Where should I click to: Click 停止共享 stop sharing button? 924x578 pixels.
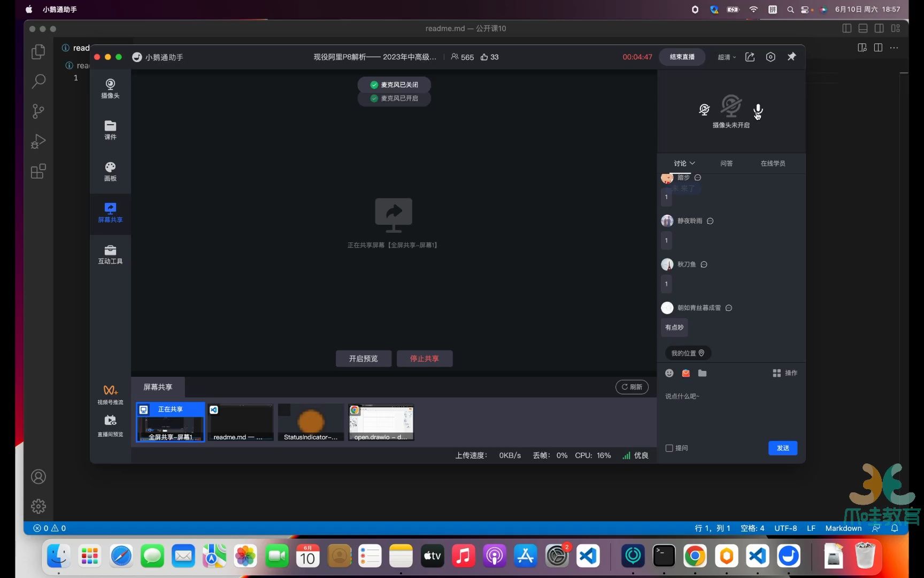tap(425, 359)
